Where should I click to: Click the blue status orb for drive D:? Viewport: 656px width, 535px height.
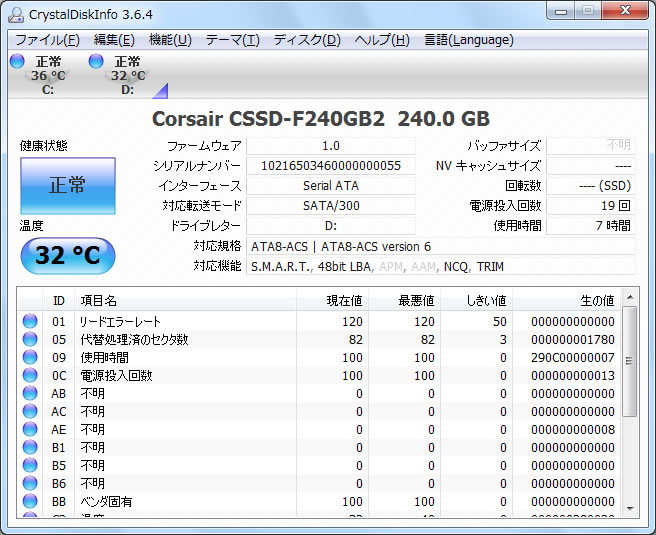(96, 61)
